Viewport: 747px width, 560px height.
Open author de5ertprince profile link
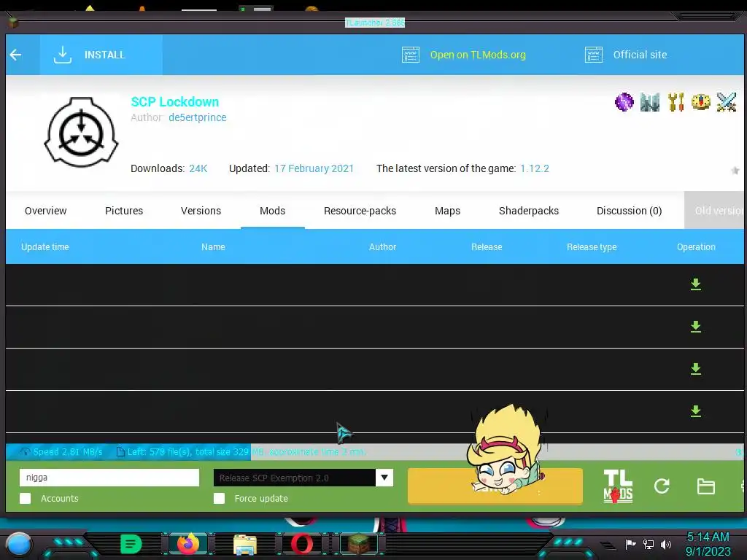197,117
